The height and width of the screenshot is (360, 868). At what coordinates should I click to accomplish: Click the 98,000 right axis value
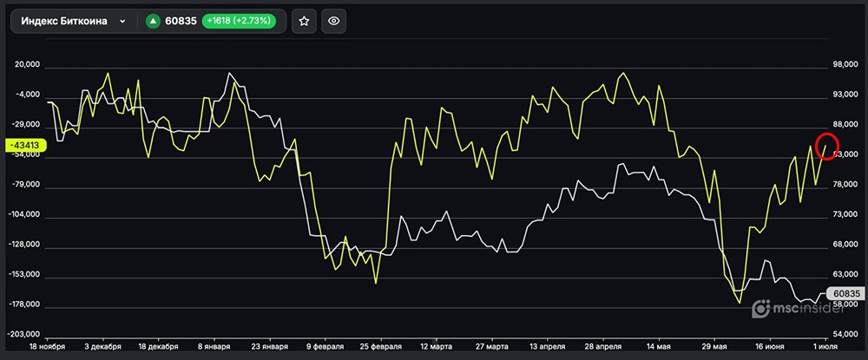pos(845,65)
